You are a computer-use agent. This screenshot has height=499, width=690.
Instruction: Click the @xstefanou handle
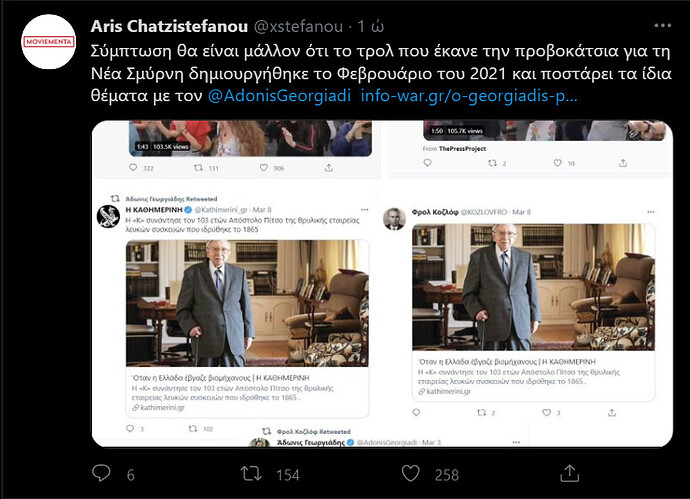(x=298, y=26)
